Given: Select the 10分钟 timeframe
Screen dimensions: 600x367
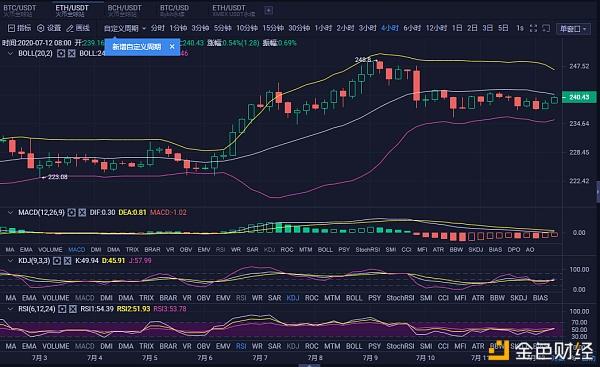Looking at the screenshot, I should tap(247, 28).
